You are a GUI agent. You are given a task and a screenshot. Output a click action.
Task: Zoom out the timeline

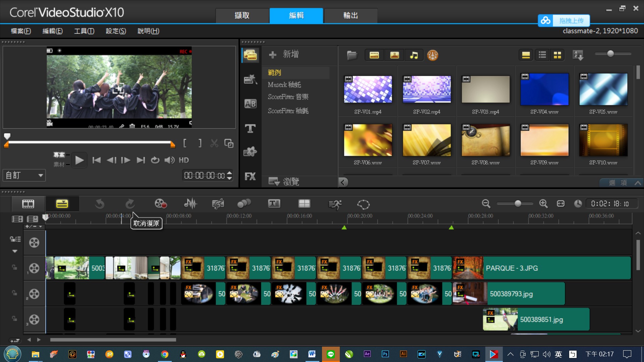point(486,203)
